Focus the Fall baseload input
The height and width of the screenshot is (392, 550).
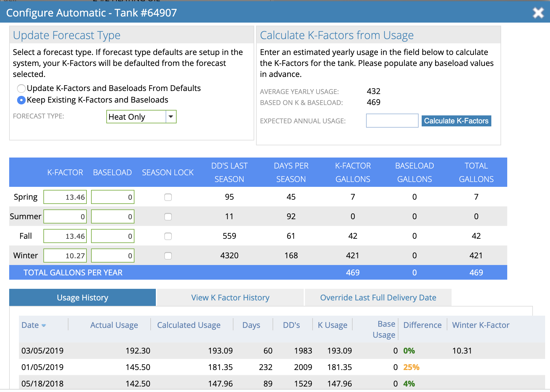(x=112, y=236)
